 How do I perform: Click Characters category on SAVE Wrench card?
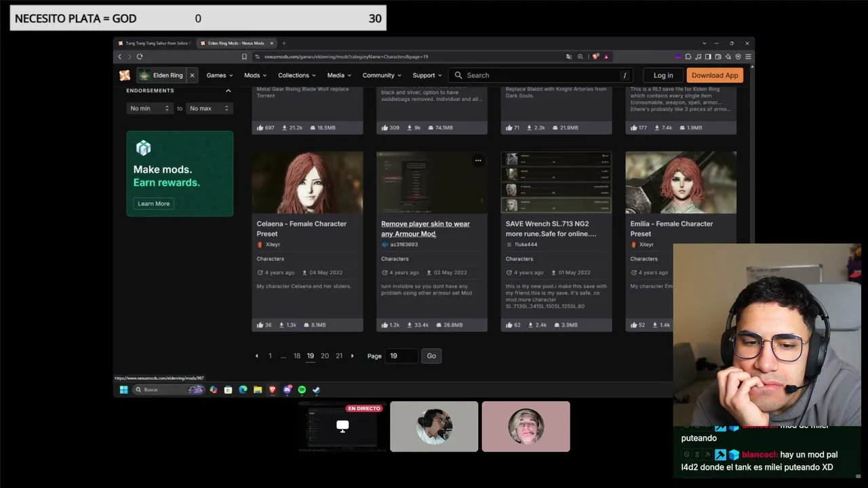click(519, 259)
